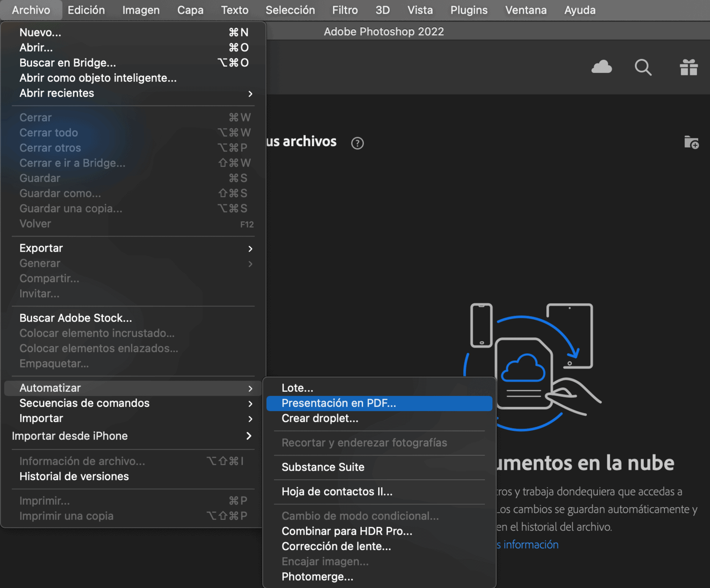The width and height of the screenshot is (710, 588).
Task: Open the Texto menu
Action: pos(235,10)
